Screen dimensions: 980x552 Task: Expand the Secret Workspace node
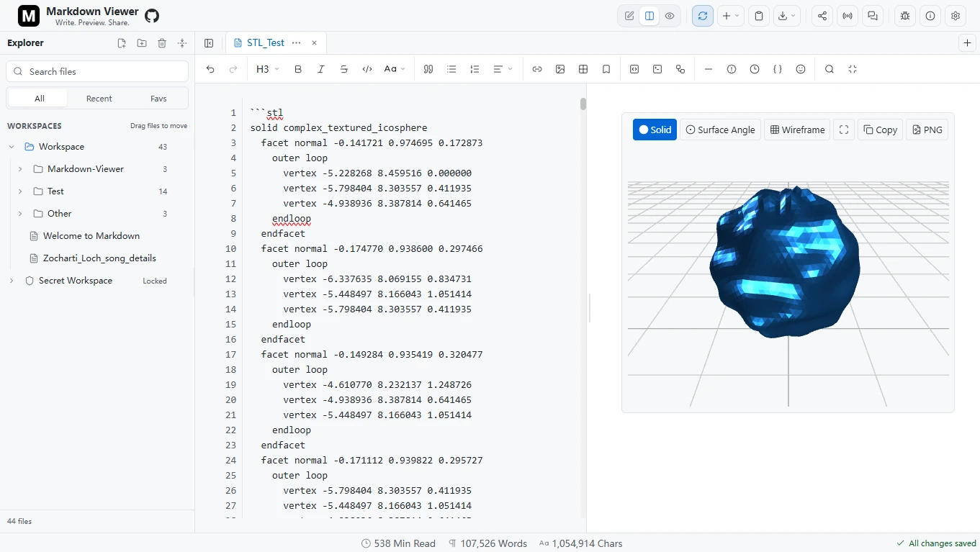click(12, 281)
